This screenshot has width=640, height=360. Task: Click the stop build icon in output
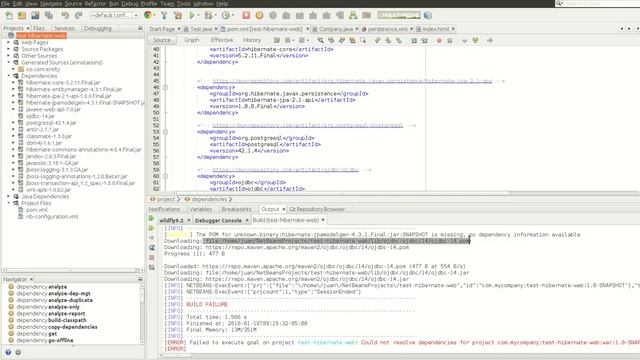click(x=151, y=258)
